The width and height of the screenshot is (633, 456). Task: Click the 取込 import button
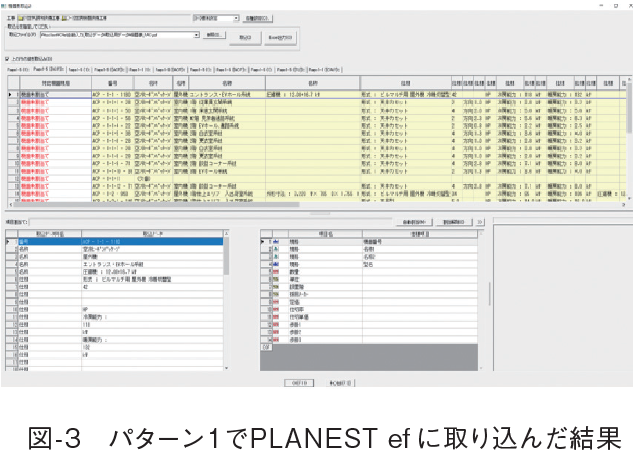[245, 38]
